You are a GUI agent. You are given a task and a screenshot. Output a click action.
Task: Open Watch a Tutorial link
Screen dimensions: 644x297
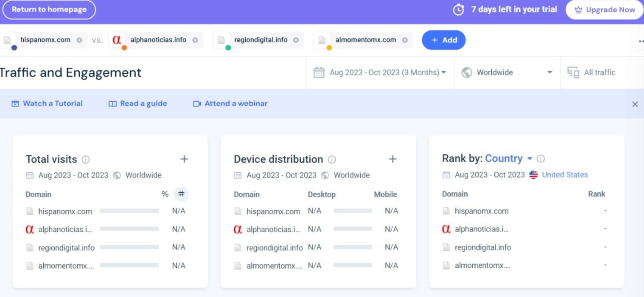[x=47, y=104]
